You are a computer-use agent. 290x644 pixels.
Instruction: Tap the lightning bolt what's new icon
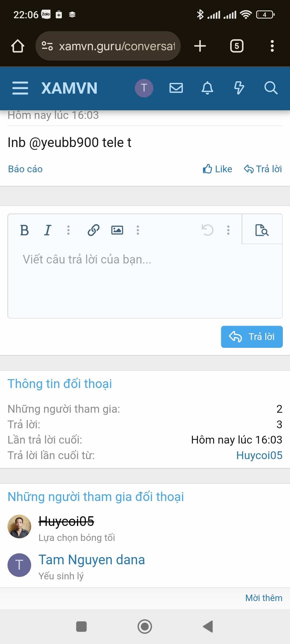[239, 88]
